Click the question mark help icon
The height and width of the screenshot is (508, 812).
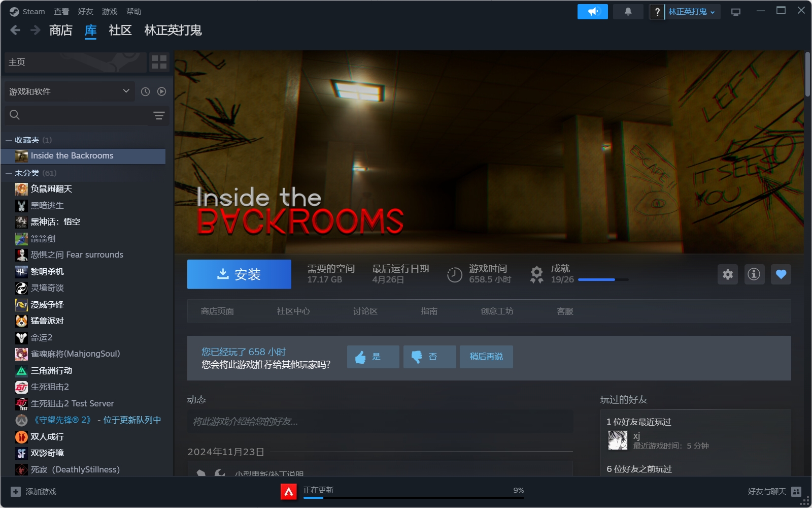click(657, 12)
